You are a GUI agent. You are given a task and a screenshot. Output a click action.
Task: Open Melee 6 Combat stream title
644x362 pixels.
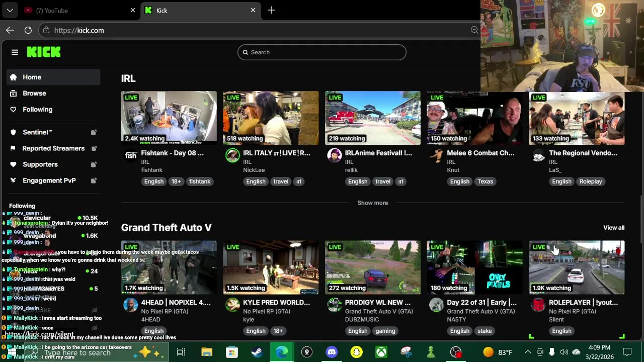(x=480, y=153)
